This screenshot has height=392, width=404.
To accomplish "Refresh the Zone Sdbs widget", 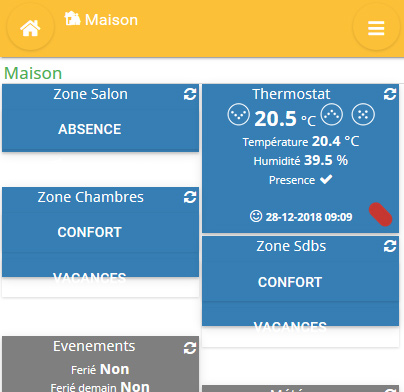I will coord(390,246).
